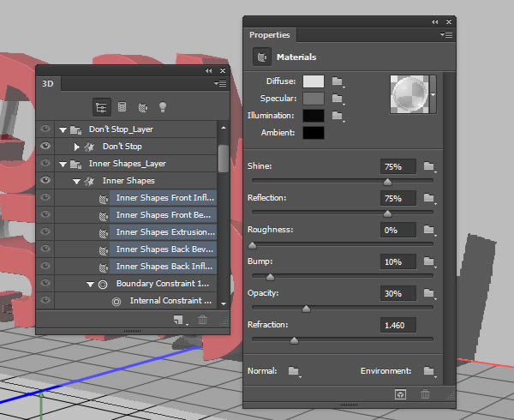Image resolution: width=514 pixels, height=420 pixels.
Task: Click the Refraction slider handle
Action: click(x=295, y=340)
